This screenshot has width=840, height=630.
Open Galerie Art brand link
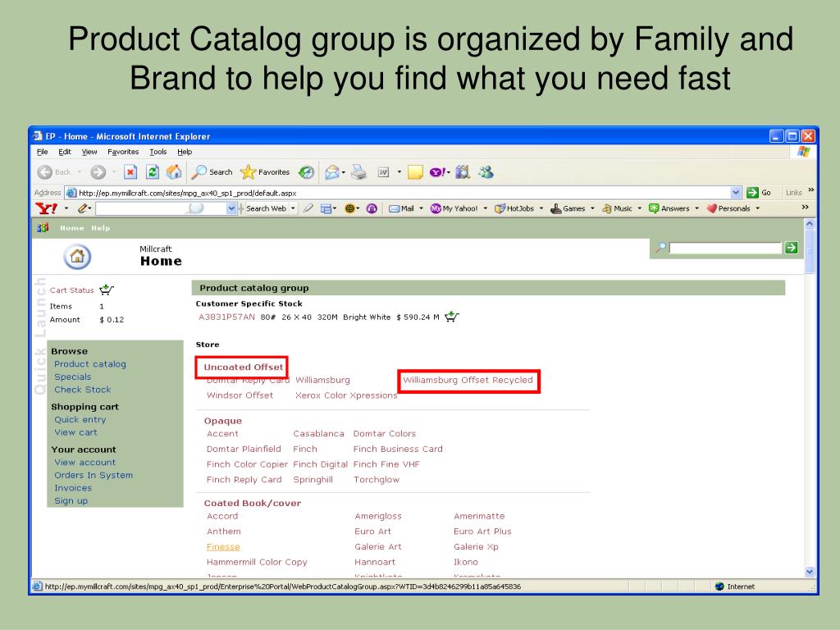tap(377, 546)
